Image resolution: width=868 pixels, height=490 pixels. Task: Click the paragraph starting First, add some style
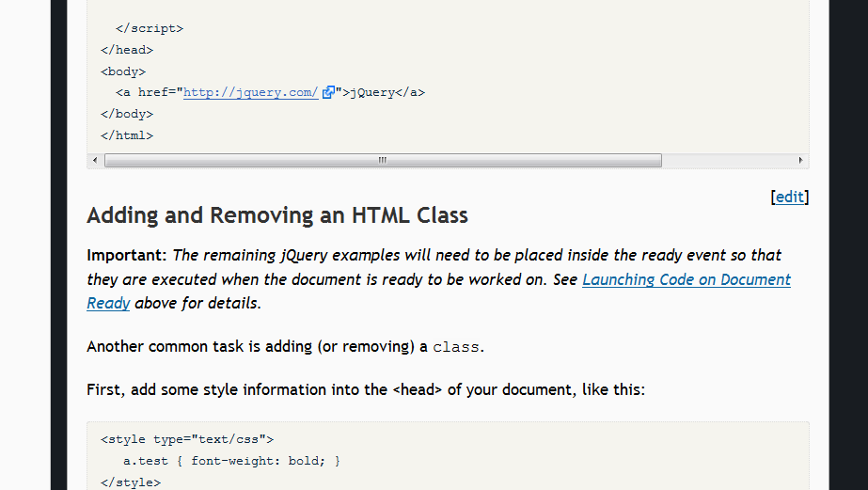pyautogui.click(x=366, y=389)
